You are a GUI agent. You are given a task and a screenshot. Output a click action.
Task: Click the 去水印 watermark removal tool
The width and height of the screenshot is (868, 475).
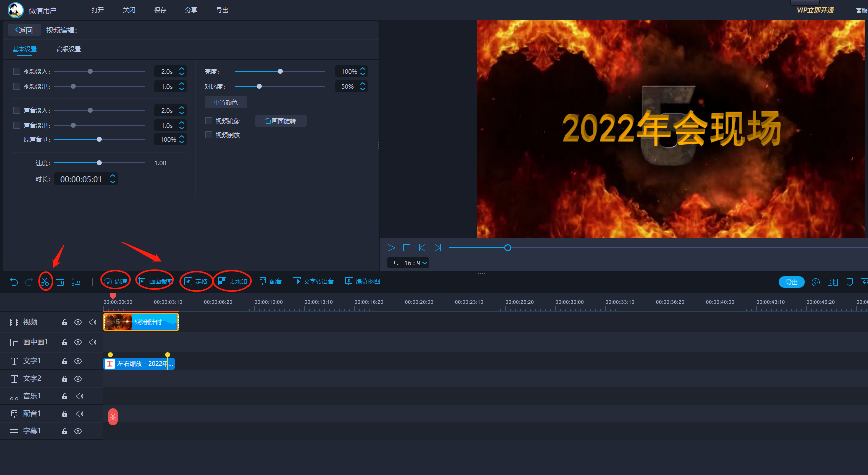232,282
